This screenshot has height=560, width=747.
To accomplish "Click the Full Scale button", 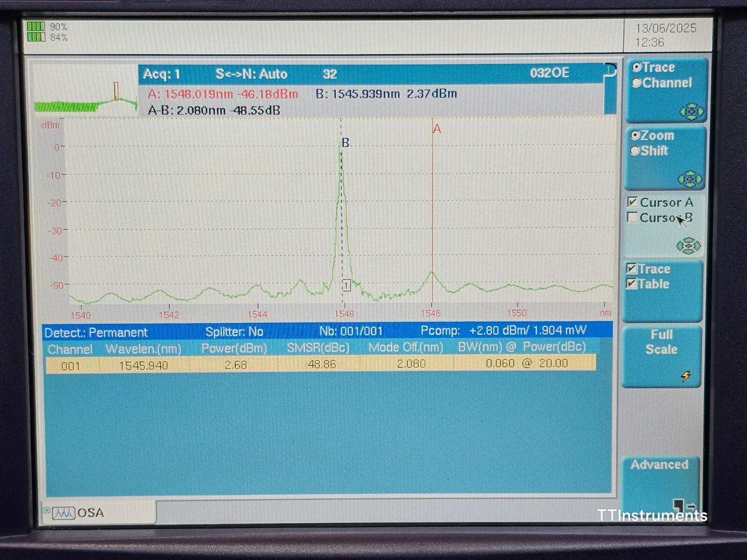I will (x=662, y=356).
